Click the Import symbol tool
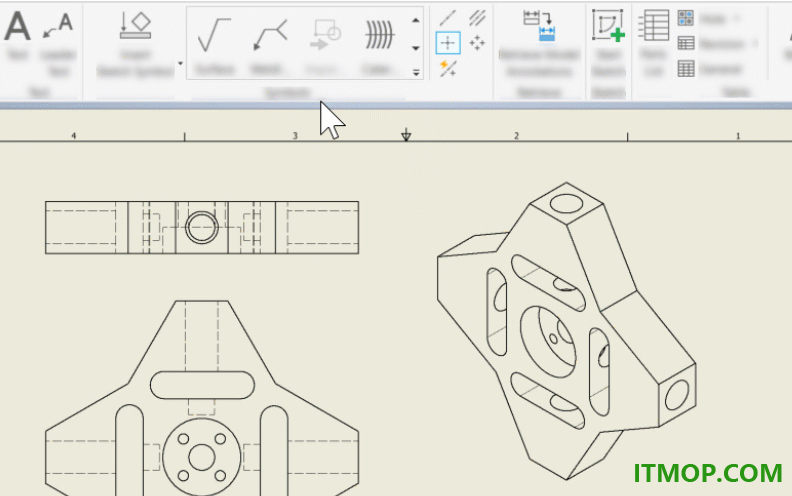Viewport: 792px width, 496px height. pyautogui.click(x=324, y=44)
